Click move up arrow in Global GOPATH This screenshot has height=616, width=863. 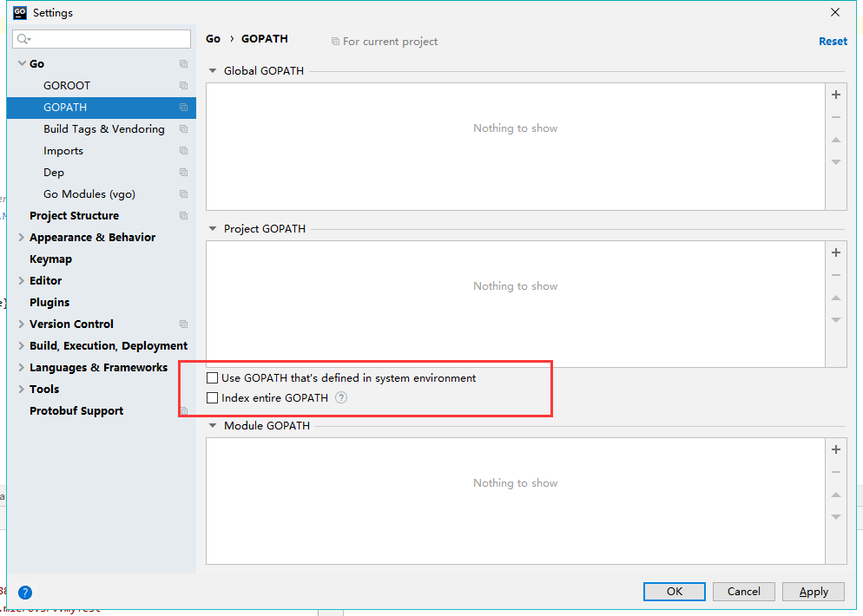pos(835,140)
